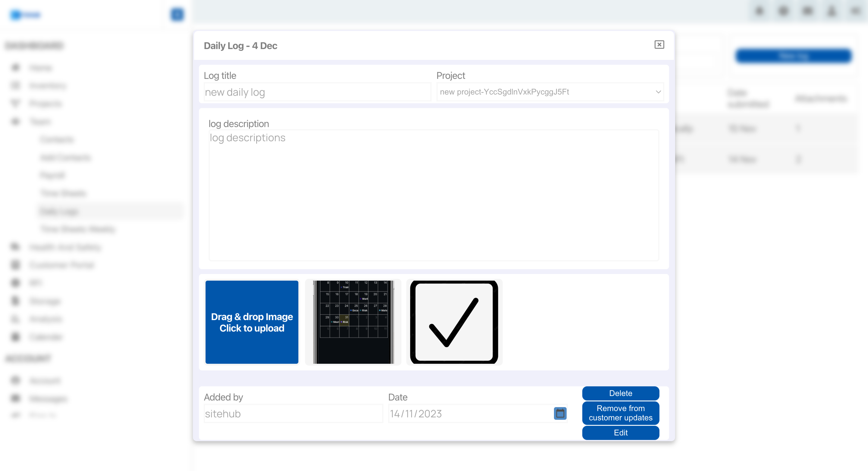This screenshot has width=868, height=471.
Task: Open the new project dropdown menu
Action: click(550, 92)
